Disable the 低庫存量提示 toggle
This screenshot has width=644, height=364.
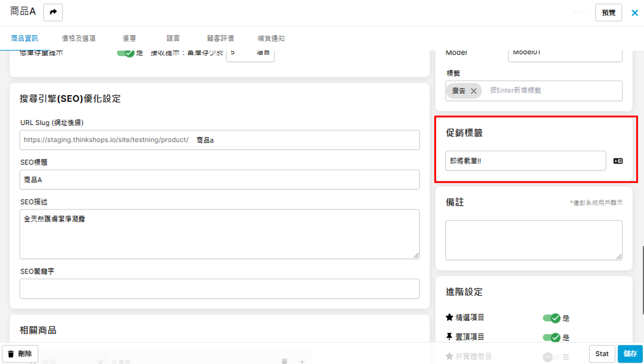[126, 53]
